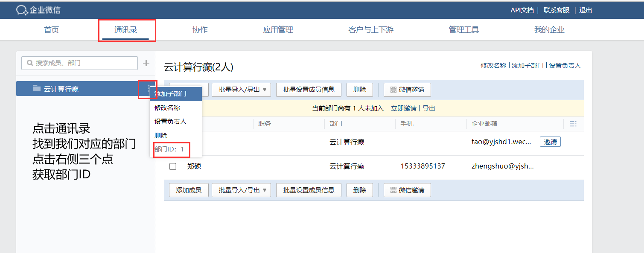Click the 邀请 button for the first member

click(550, 142)
